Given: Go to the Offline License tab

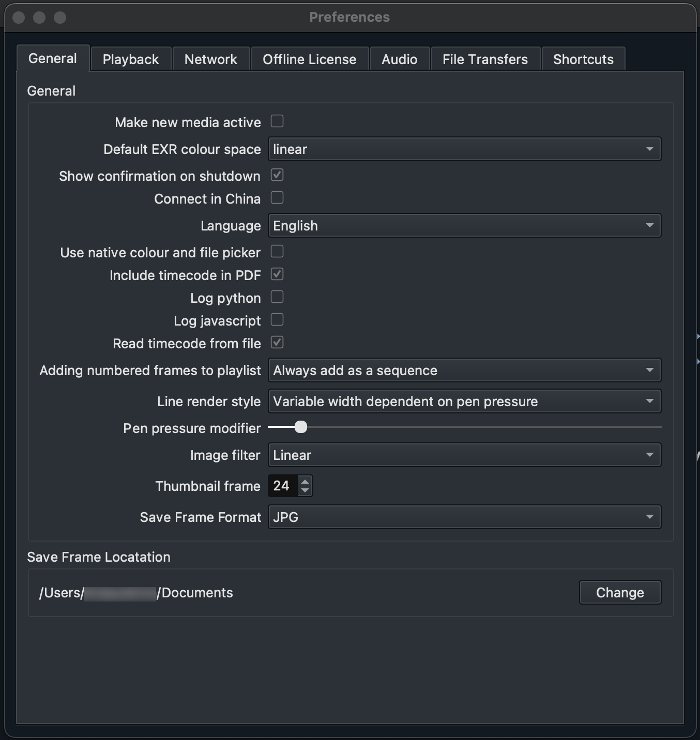Looking at the screenshot, I should (309, 59).
